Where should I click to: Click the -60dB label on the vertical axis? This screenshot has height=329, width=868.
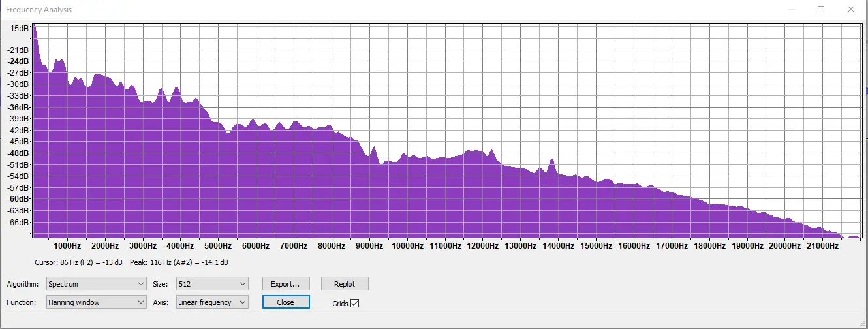(18, 199)
